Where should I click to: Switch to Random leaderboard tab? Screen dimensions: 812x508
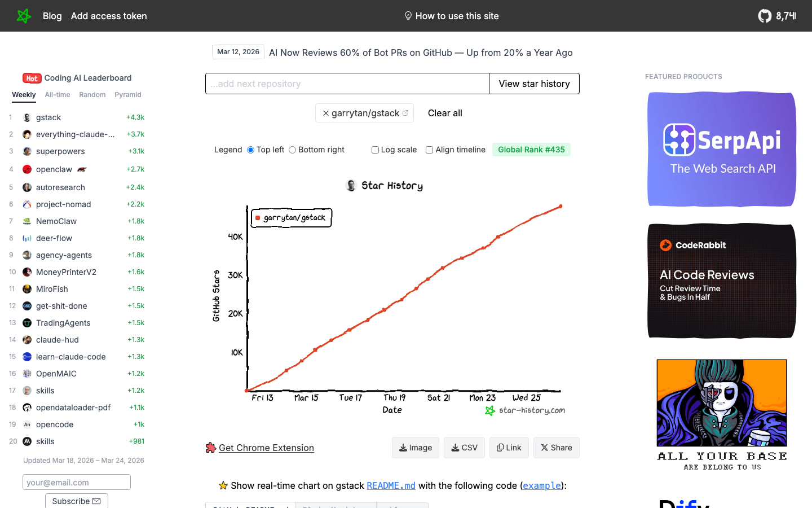[92, 95]
